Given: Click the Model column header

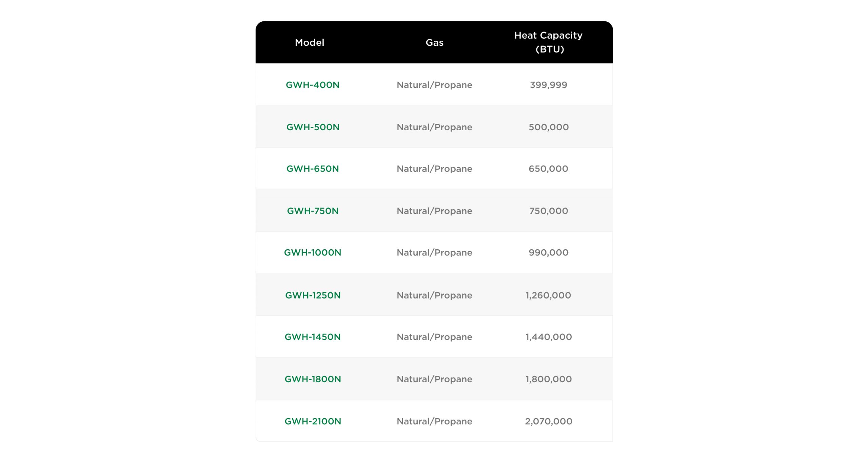Looking at the screenshot, I should pos(309,43).
